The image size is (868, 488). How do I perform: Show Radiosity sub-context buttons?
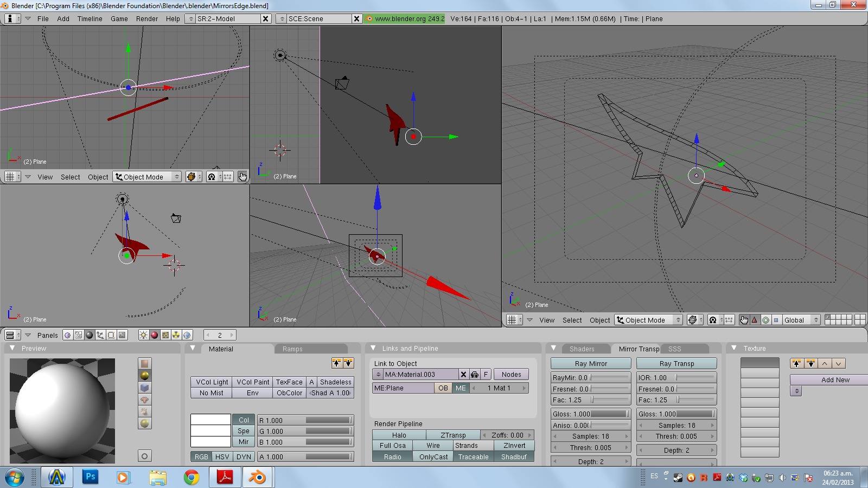[x=176, y=335]
